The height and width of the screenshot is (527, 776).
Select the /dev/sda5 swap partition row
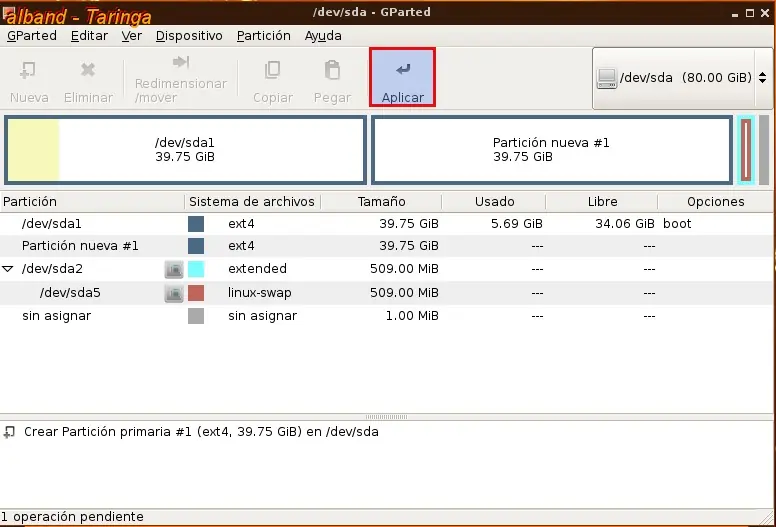click(x=386, y=292)
